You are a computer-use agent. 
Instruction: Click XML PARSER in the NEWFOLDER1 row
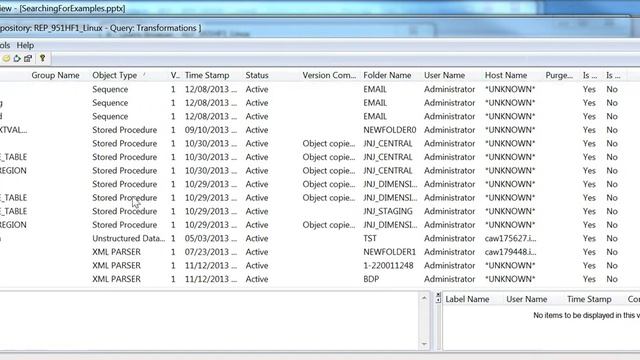click(x=116, y=252)
